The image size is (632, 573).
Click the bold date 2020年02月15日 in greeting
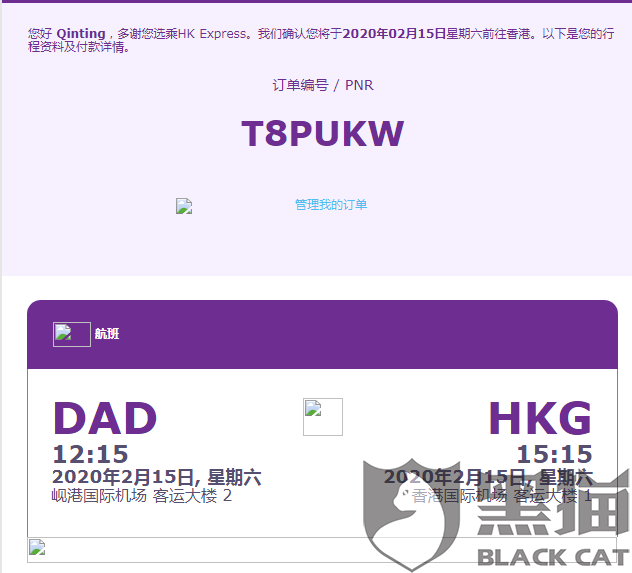[x=394, y=33]
